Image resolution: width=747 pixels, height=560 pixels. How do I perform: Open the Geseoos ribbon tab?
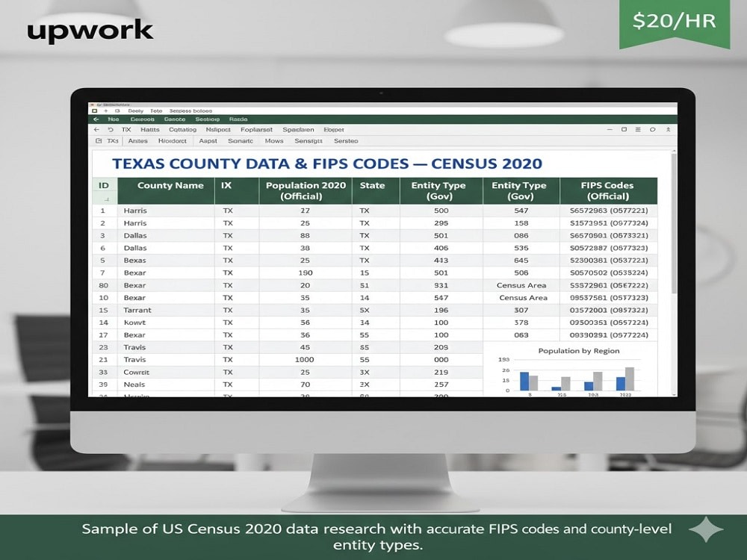[142, 119]
